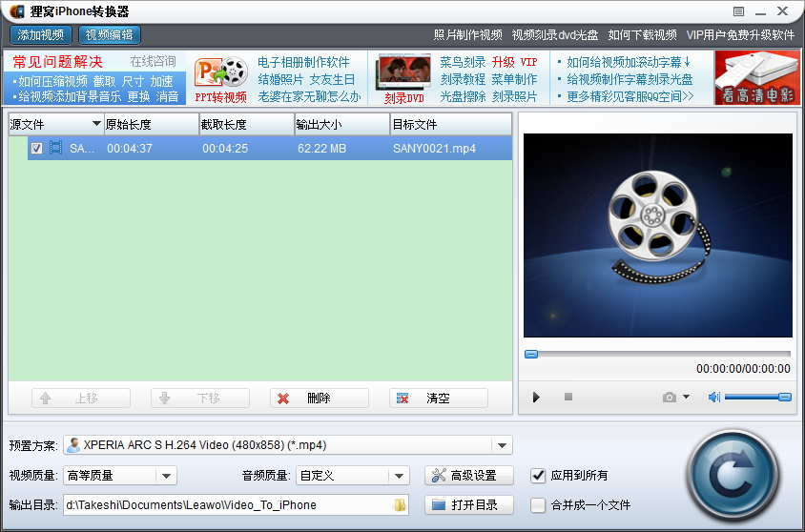Open 如何下载视频 link
Image resolution: width=805 pixels, height=532 pixels.
[642, 35]
